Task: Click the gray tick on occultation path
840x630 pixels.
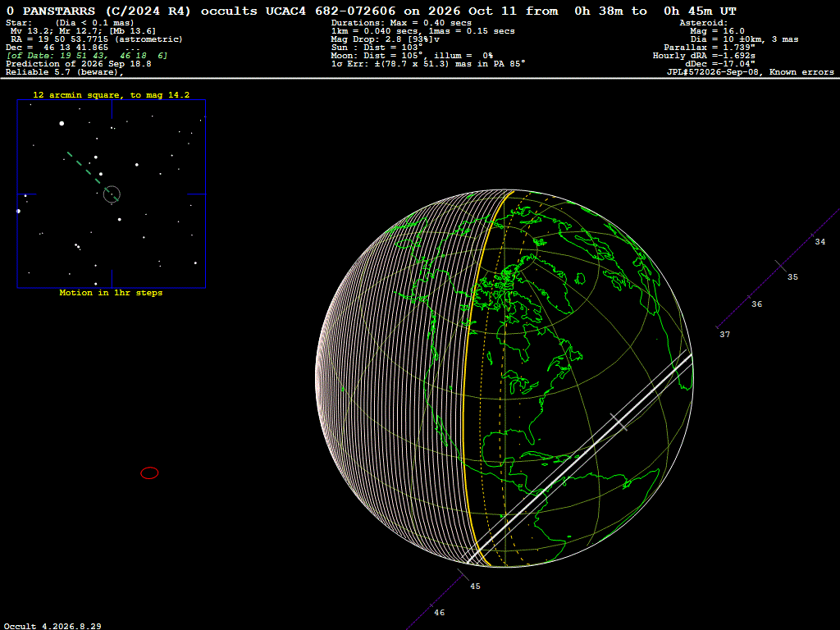Action: click(x=619, y=422)
